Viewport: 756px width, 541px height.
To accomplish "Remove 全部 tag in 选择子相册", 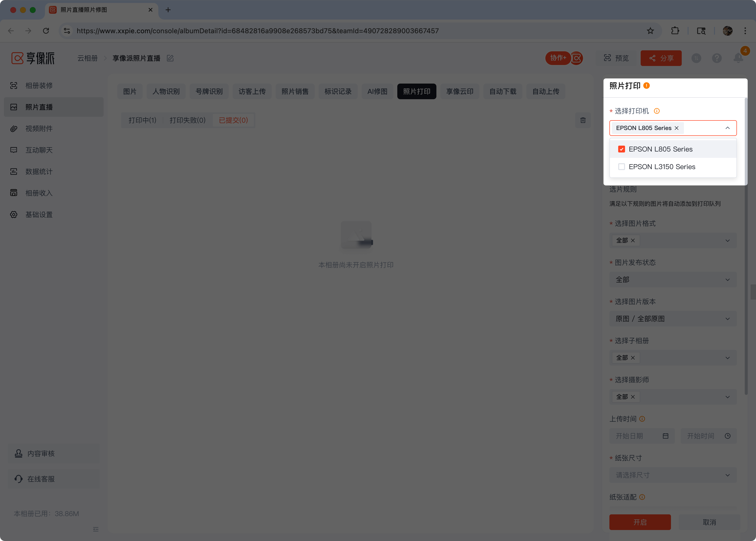I will tap(633, 358).
